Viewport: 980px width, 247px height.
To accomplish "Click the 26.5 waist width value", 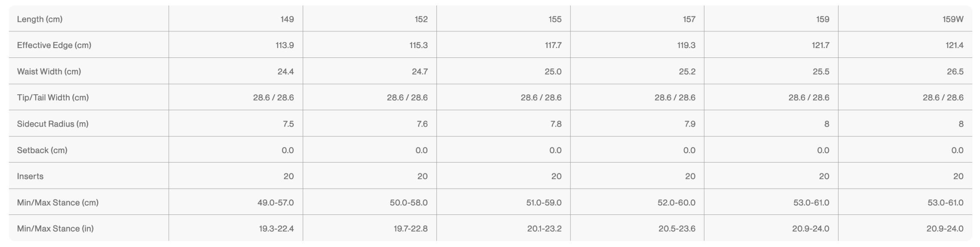I will tap(955, 72).
